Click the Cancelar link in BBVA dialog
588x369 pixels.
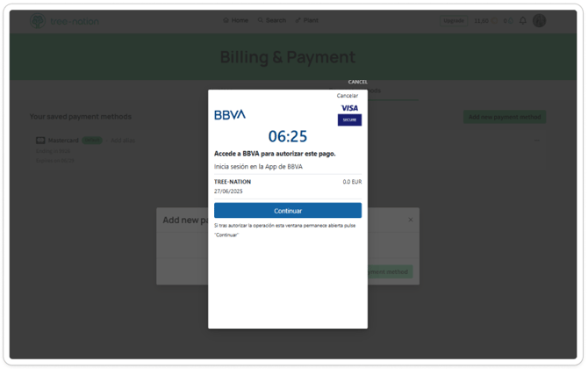point(348,96)
